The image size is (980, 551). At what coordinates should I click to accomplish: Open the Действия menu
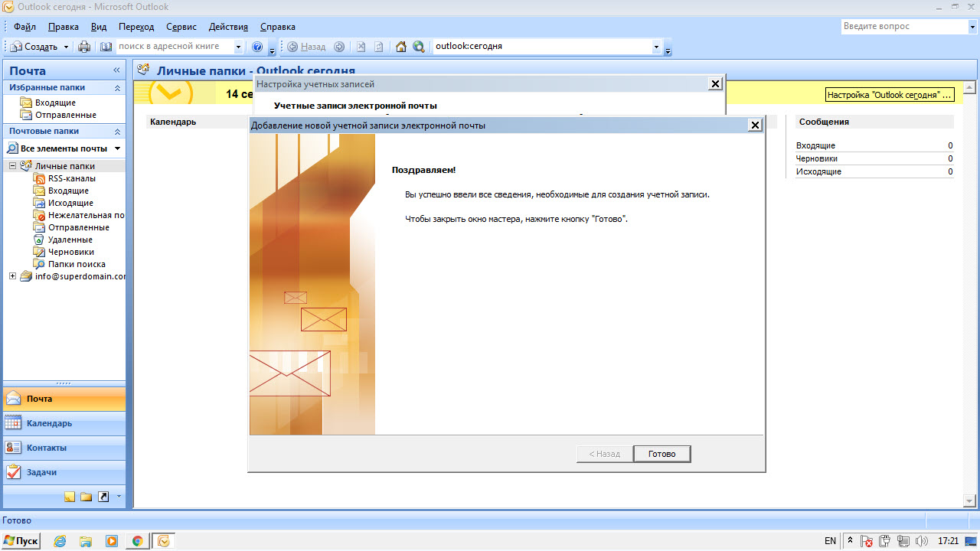(x=228, y=27)
